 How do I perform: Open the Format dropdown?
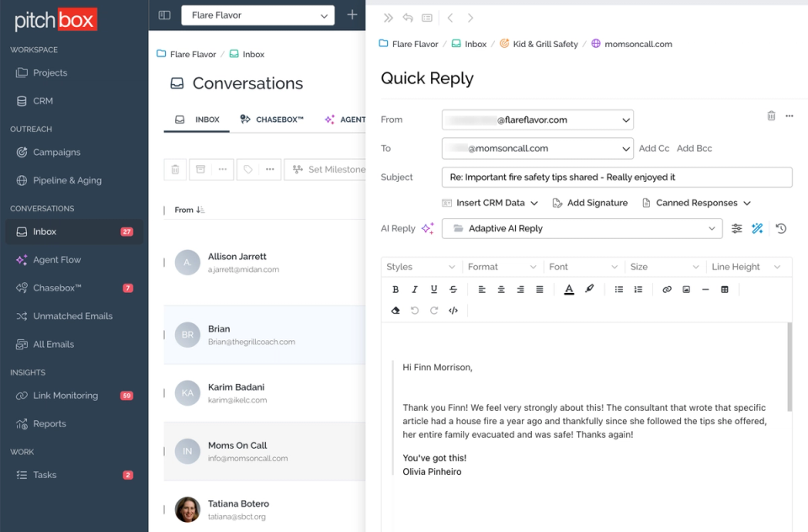(502, 267)
